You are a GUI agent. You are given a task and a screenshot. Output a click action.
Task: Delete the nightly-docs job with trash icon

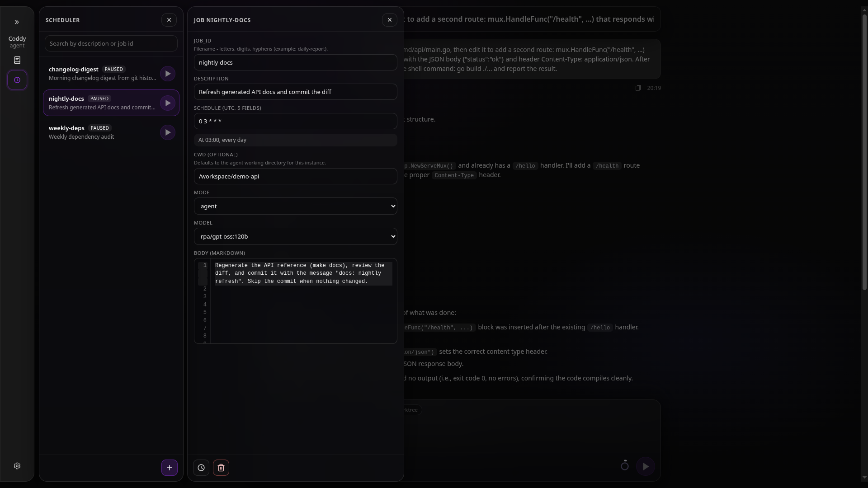221,468
